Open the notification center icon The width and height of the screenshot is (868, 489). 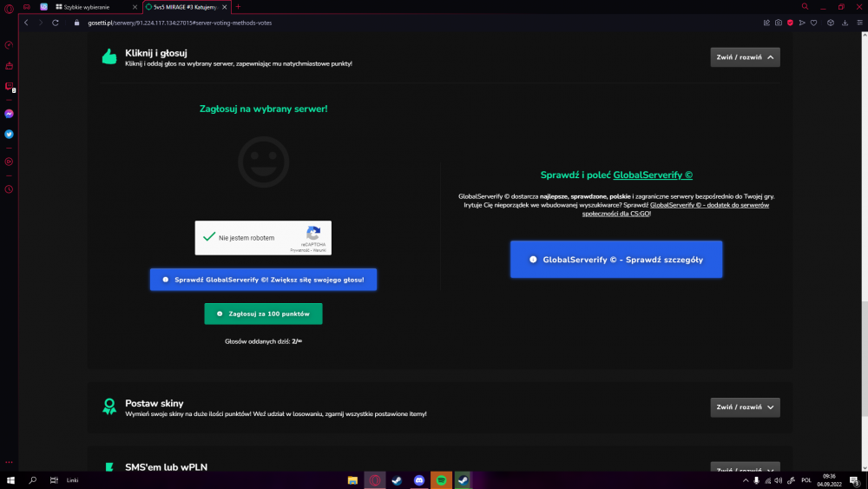855,480
